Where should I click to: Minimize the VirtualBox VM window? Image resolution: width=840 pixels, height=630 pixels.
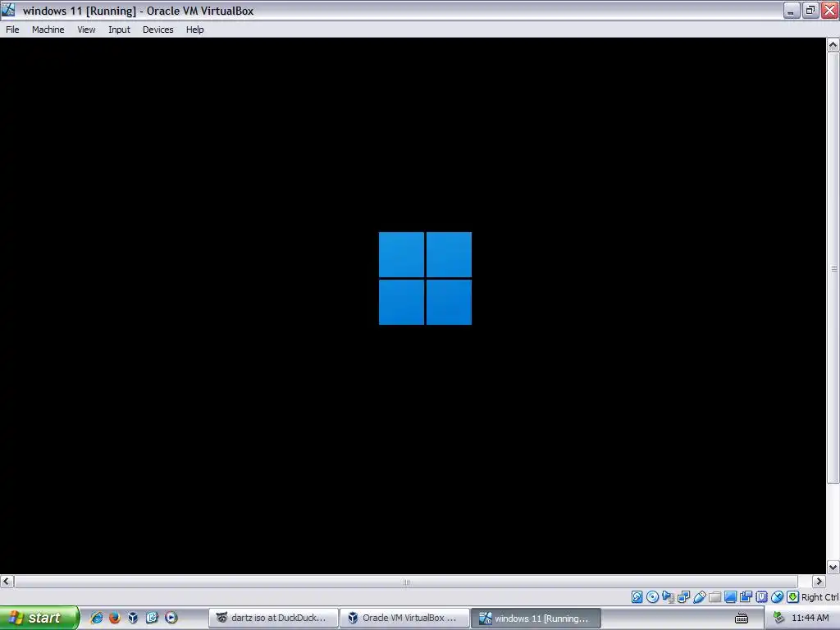[791, 10]
